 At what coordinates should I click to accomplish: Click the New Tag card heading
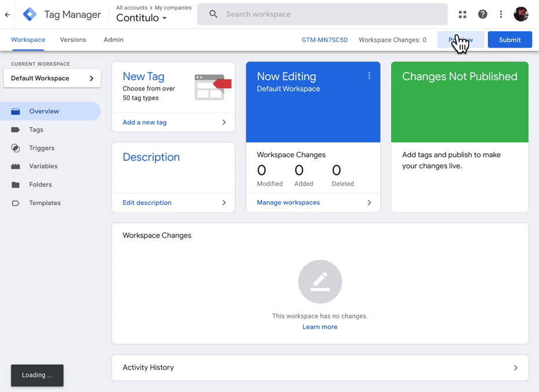[x=143, y=77]
